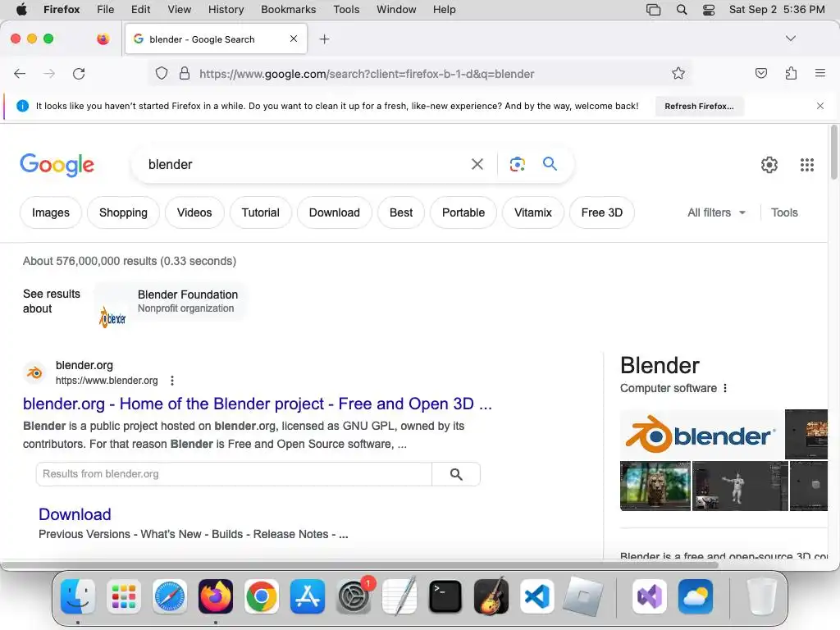The image size is (840, 630).
Task: Clear the search box text
Action: pyautogui.click(x=477, y=164)
